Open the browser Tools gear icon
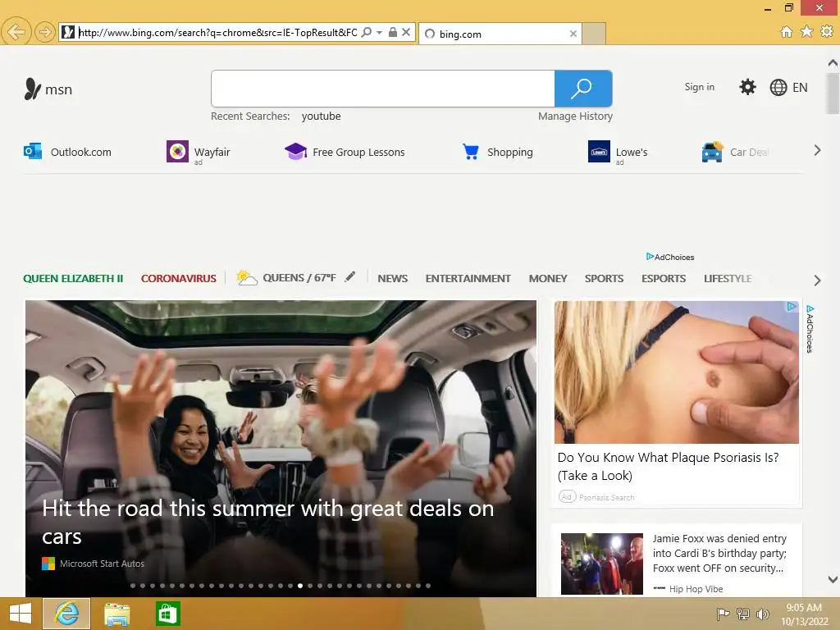 [827, 32]
